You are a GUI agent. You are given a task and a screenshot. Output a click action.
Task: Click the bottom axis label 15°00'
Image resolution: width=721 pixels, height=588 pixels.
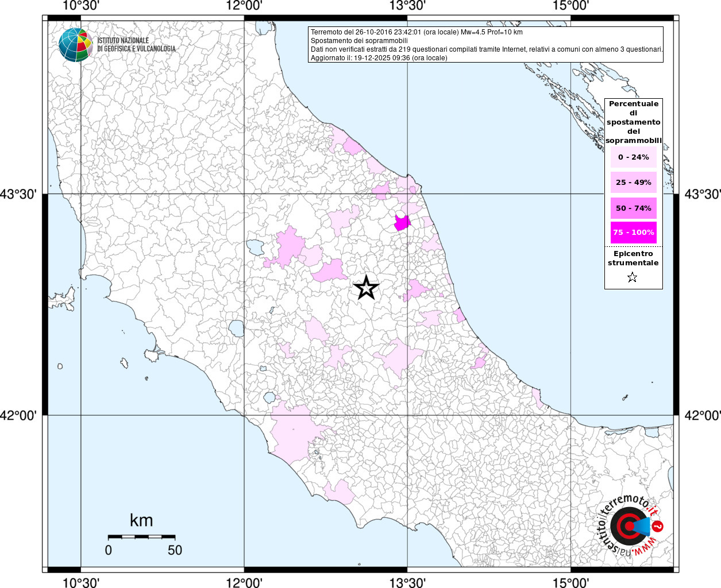tap(570, 583)
